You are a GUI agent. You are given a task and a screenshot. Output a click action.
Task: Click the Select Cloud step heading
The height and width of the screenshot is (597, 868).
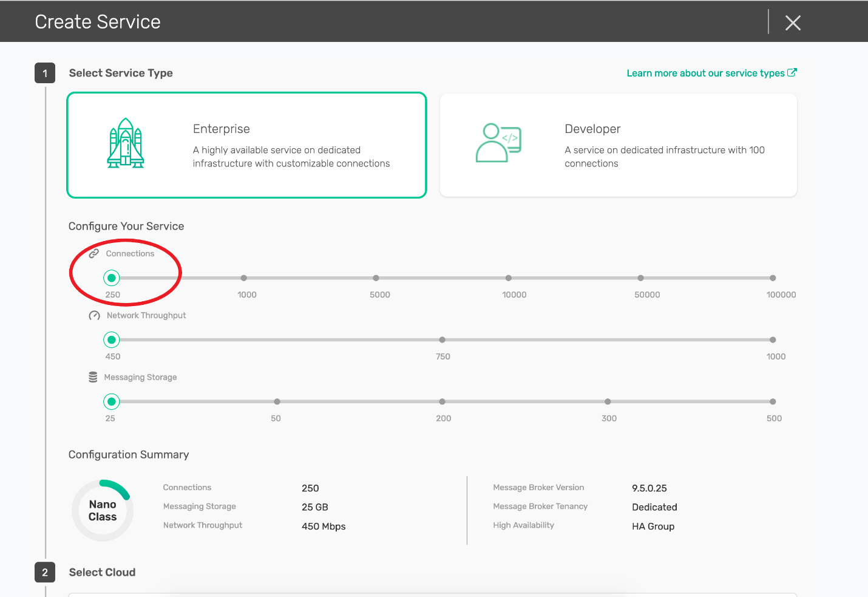coord(102,572)
